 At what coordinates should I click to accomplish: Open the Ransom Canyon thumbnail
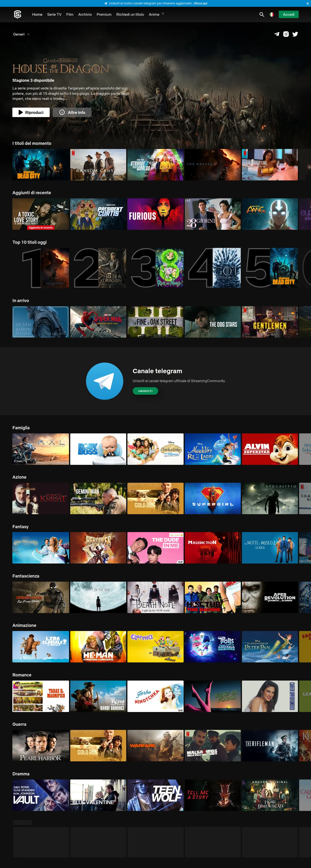98,165
